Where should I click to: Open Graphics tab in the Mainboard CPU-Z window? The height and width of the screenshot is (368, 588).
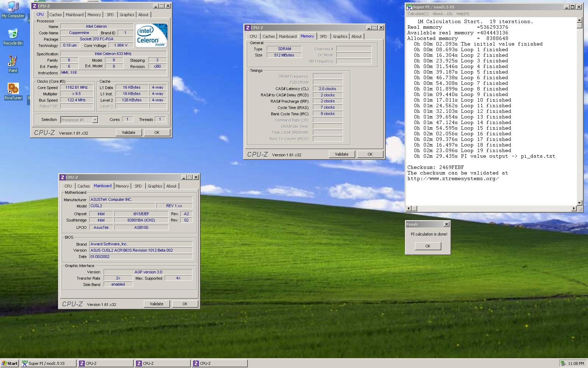click(155, 186)
